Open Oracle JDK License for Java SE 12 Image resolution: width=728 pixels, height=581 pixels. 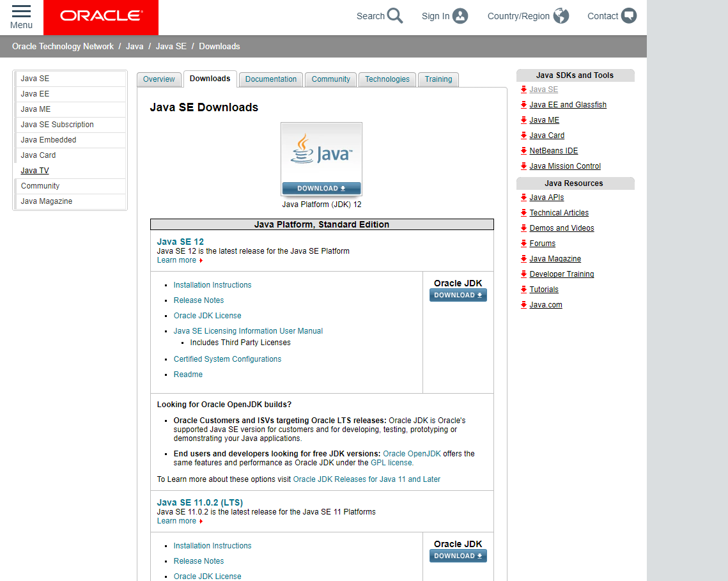click(x=207, y=316)
